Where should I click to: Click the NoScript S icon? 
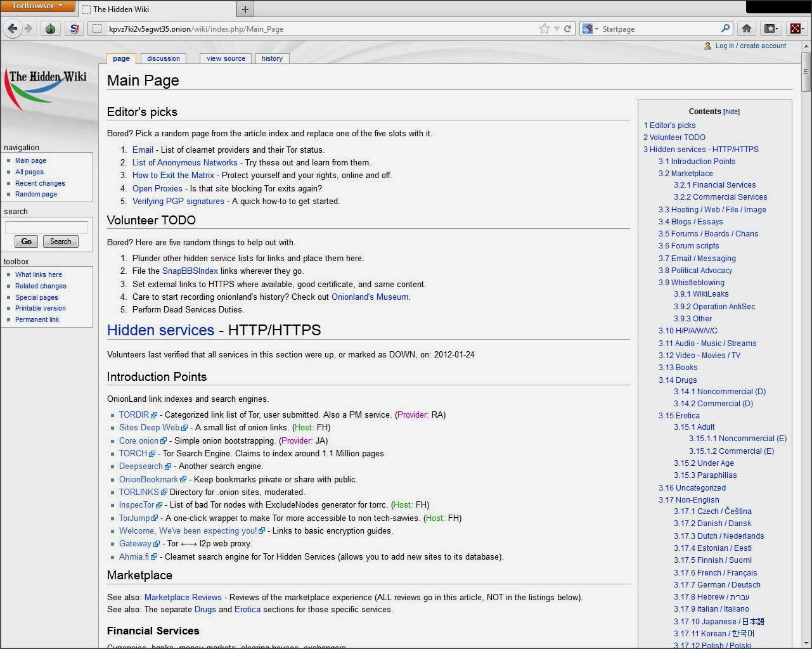(x=75, y=29)
